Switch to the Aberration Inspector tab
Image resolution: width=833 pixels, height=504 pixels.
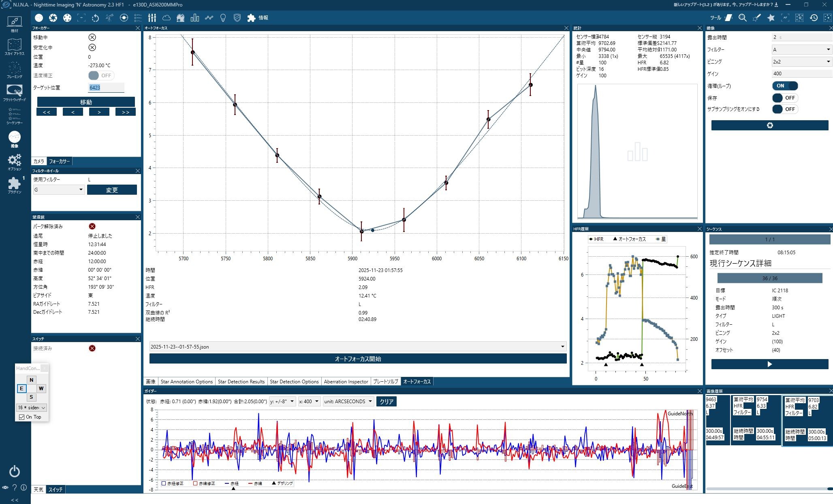click(346, 381)
